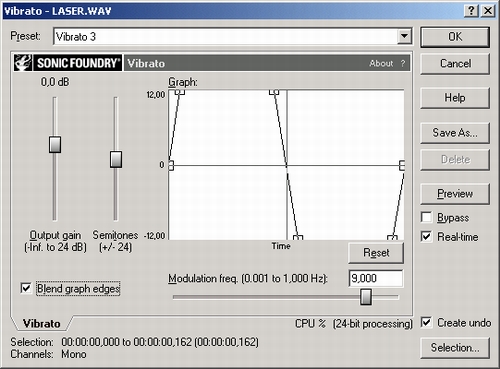This screenshot has width=500, height=369.
Task: Reset the vibrato graph
Action: click(376, 253)
